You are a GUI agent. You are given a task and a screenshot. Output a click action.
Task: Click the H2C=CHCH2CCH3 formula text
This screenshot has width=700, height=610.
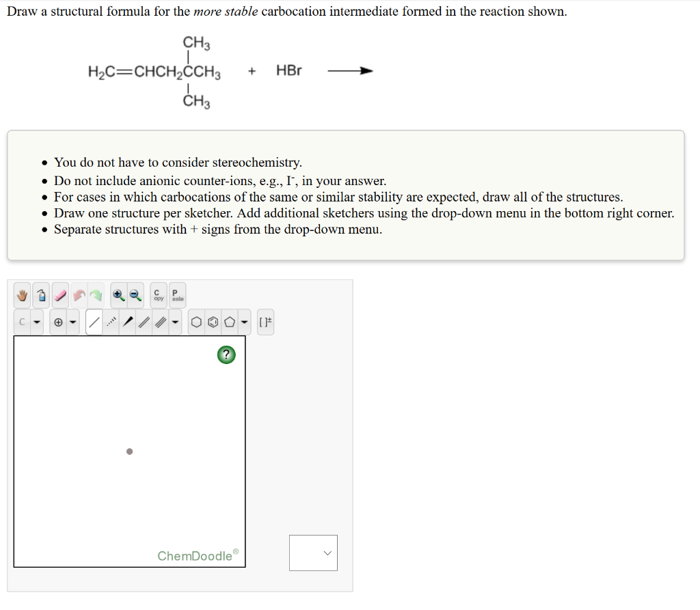(154, 72)
